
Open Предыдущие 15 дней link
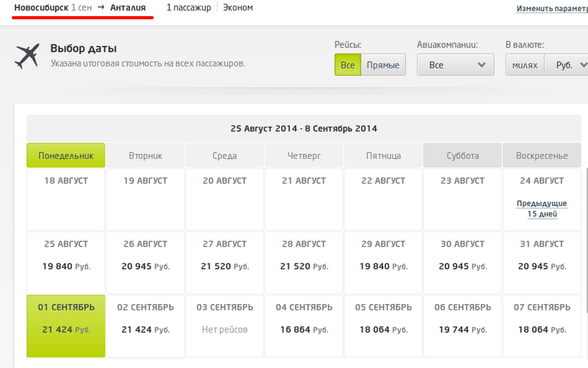pyautogui.click(x=542, y=208)
